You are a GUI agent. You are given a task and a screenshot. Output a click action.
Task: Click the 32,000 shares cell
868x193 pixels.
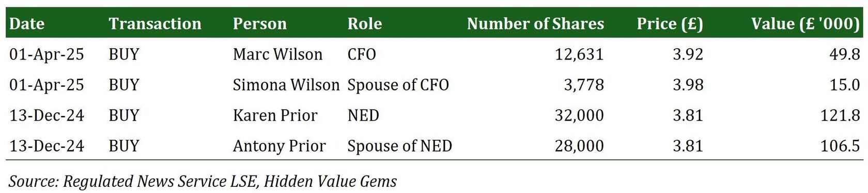[x=579, y=115]
